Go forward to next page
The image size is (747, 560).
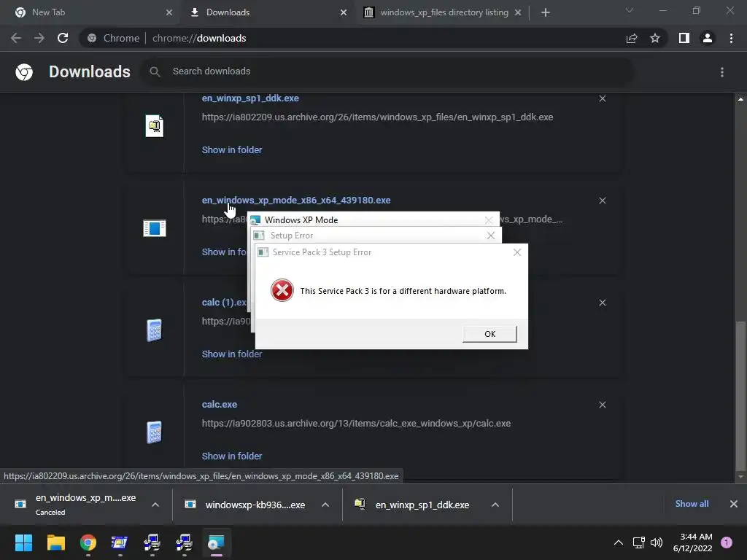(39, 38)
